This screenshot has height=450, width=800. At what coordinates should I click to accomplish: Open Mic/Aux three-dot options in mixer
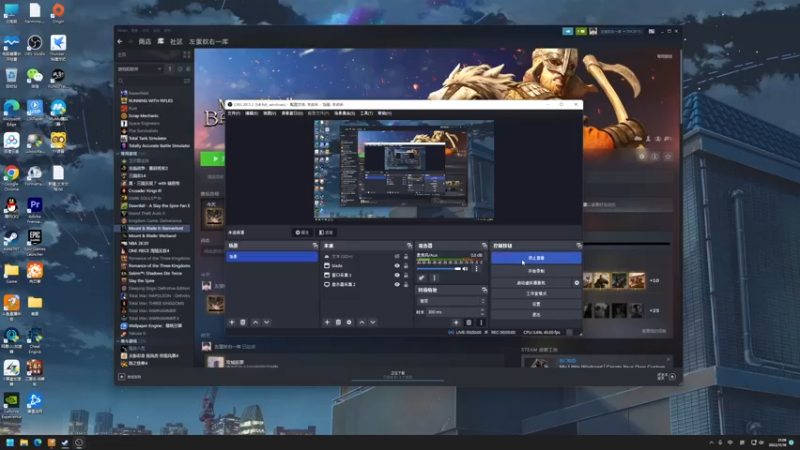pos(477,269)
